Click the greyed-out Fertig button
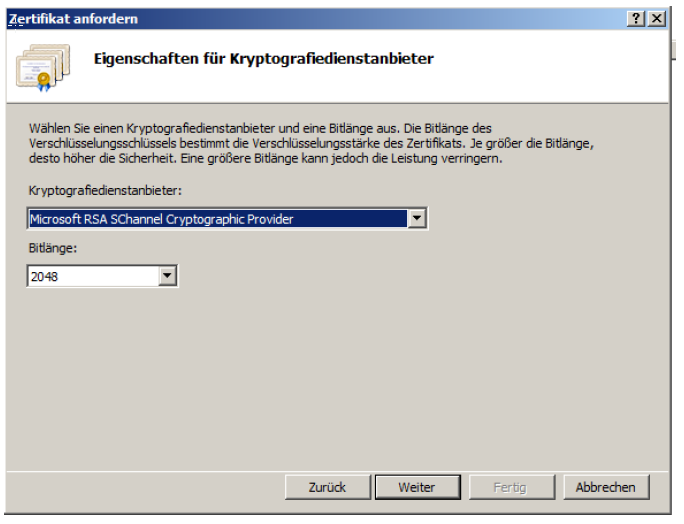This screenshot has width=684, height=524. tap(510, 487)
